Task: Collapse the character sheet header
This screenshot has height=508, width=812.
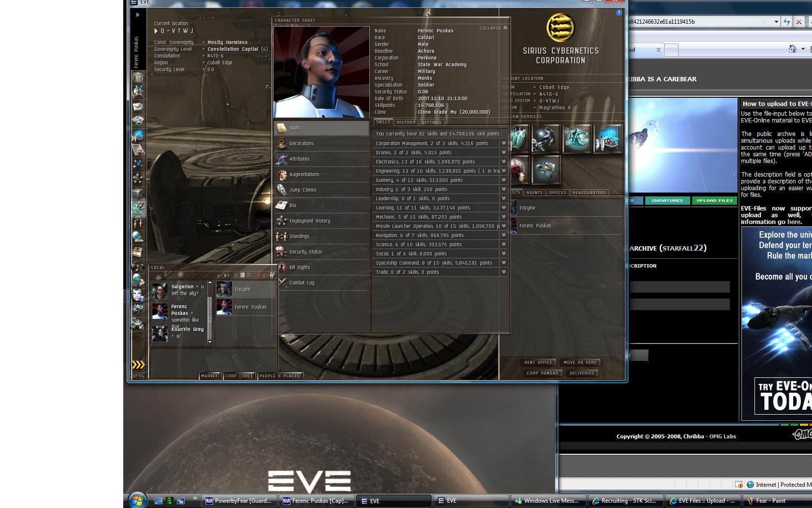Action: pos(493,28)
